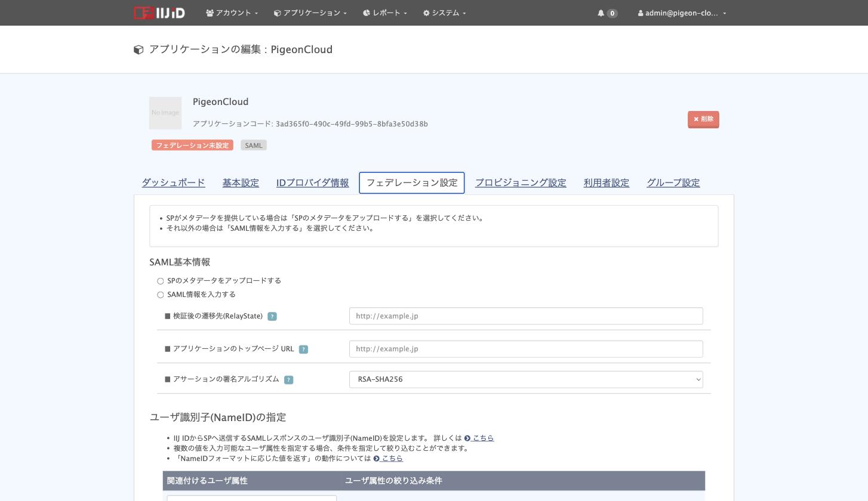The image size is (868, 501).
Task: Switch to IDプロバイダ情報 tab
Action: 312,183
